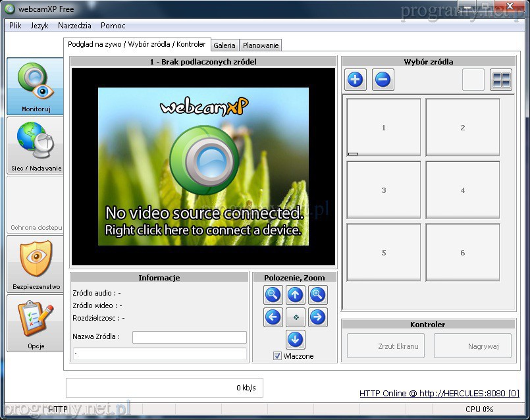Pan the camera up with arrow button

pyautogui.click(x=295, y=295)
